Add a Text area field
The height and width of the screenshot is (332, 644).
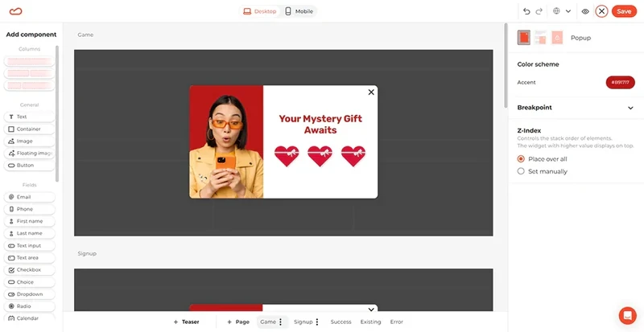pos(29,258)
